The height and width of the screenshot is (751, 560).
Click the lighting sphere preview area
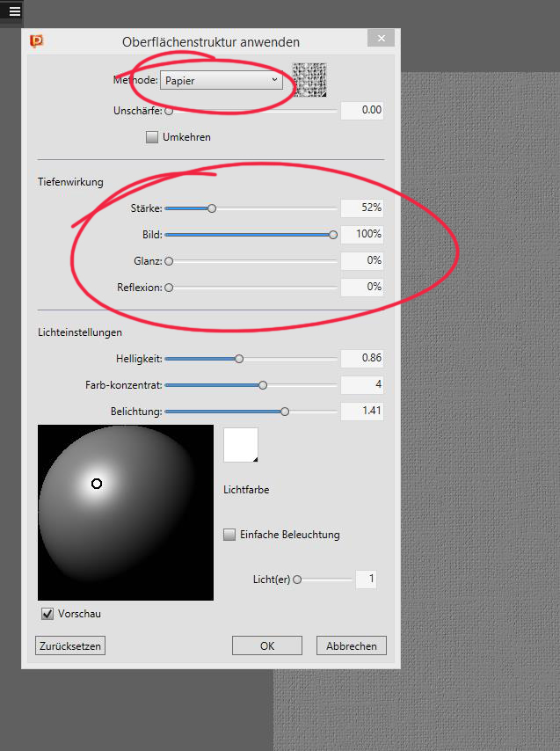click(126, 513)
